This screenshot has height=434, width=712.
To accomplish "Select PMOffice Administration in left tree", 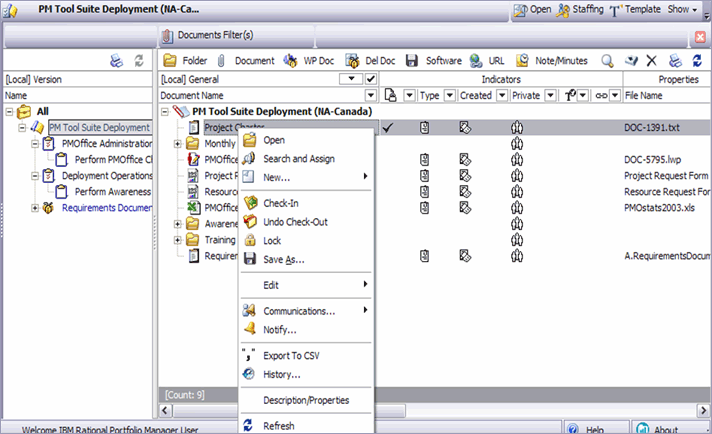I will (107, 143).
